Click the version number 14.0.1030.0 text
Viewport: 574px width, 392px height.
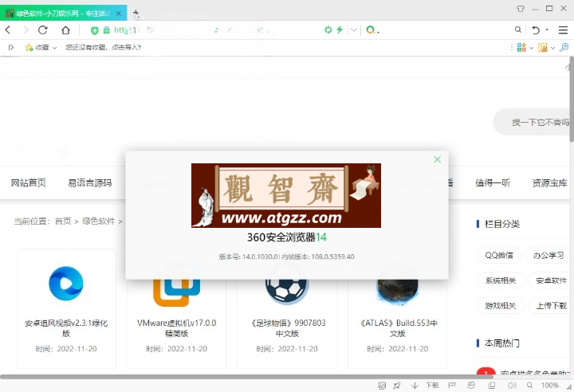pos(260,257)
